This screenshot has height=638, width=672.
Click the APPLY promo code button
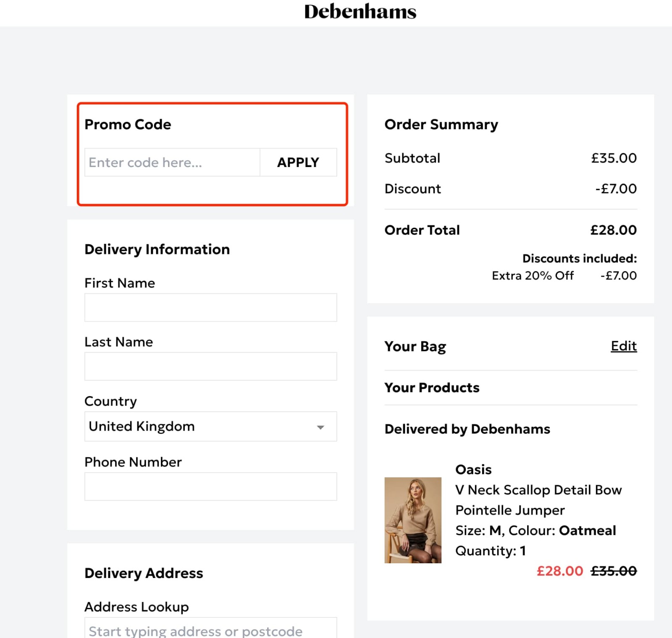pyautogui.click(x=297, y=162)
